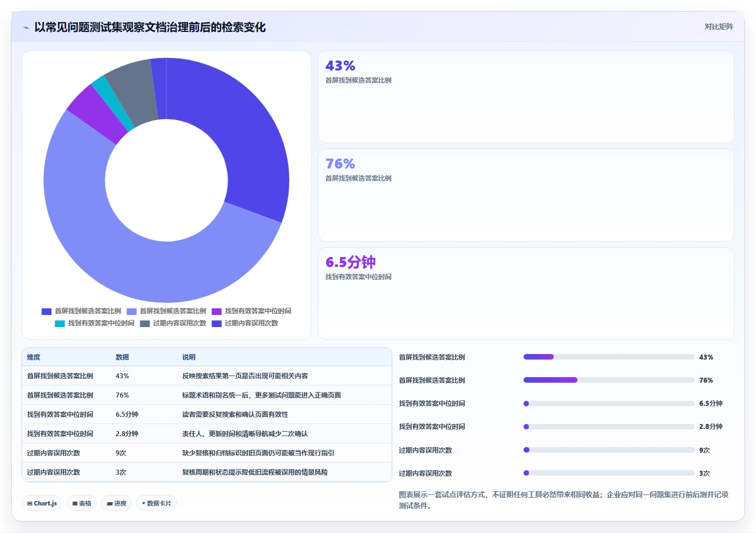This screenshot has width=756, height=533.
Task: Click the footnote text starting 图表展示一套试点评估方式
Action: click(x=564, y=500)
